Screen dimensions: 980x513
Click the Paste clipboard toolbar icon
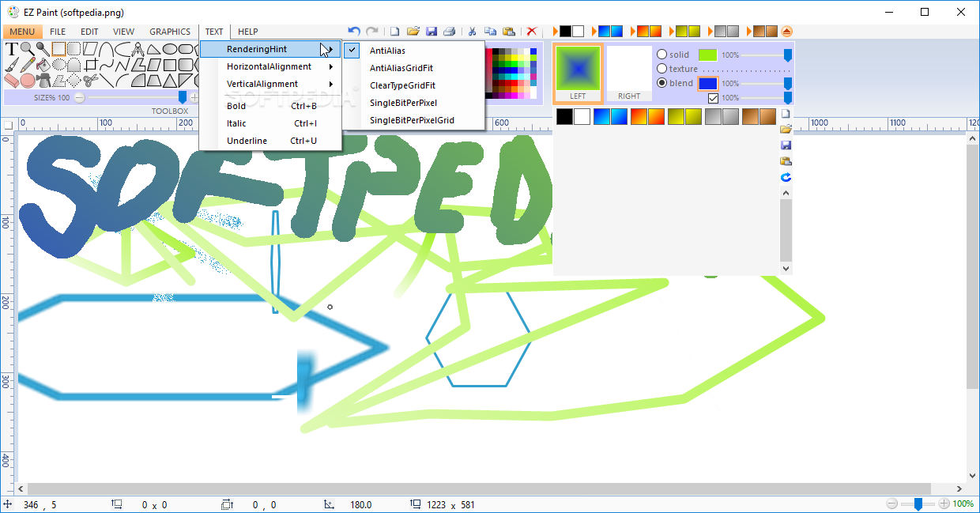click(x=509, y=31)
